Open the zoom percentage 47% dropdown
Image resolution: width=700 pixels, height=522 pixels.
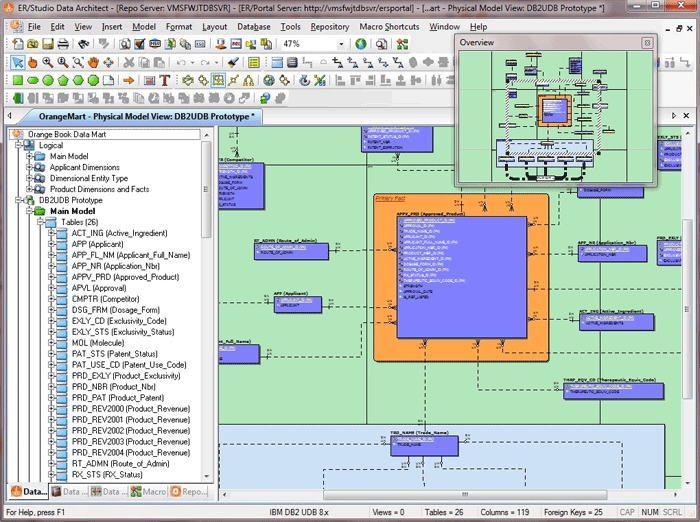[x=341, y=44]
